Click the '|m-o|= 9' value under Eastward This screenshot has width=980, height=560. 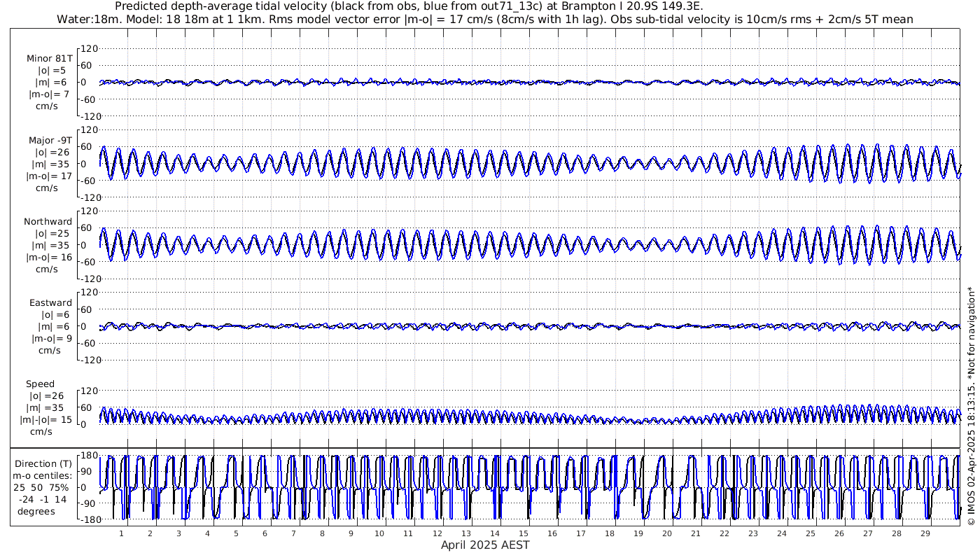point(50,339)
